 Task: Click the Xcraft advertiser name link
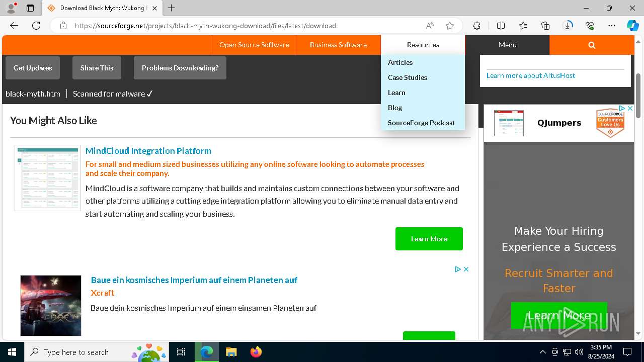103,293
